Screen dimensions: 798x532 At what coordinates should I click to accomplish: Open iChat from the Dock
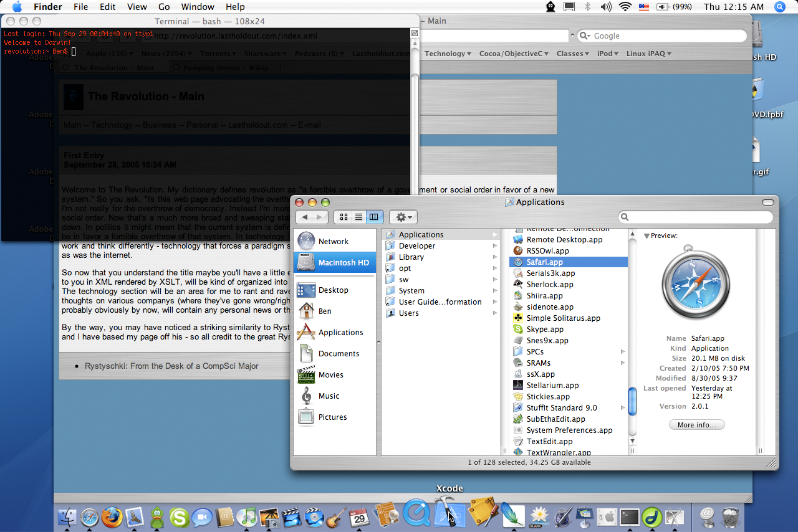(x=202, y=516)
